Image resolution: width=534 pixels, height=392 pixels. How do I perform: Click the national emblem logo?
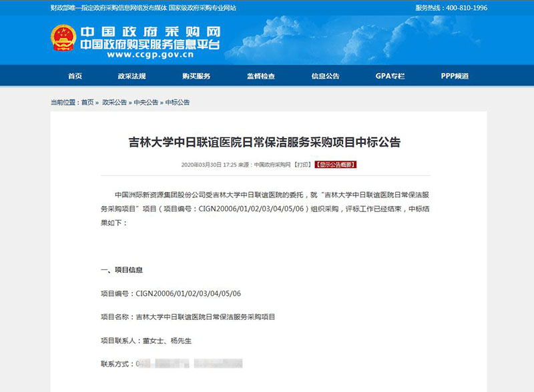coord(63,39)
